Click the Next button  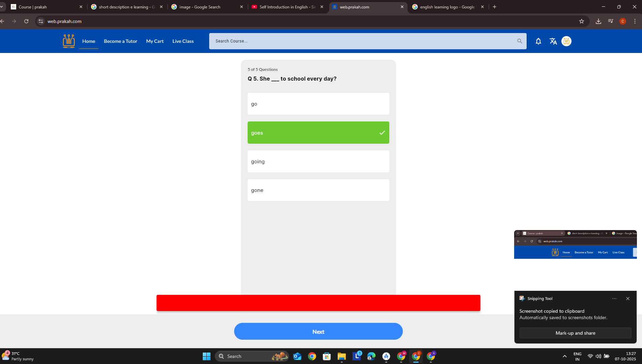pyautogui.click(x=318, y=332)
